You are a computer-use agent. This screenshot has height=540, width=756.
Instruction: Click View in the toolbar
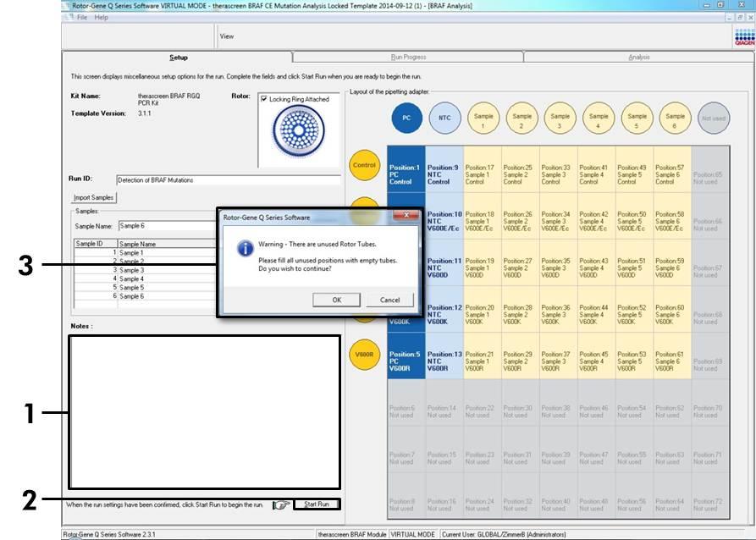[227, 36]
